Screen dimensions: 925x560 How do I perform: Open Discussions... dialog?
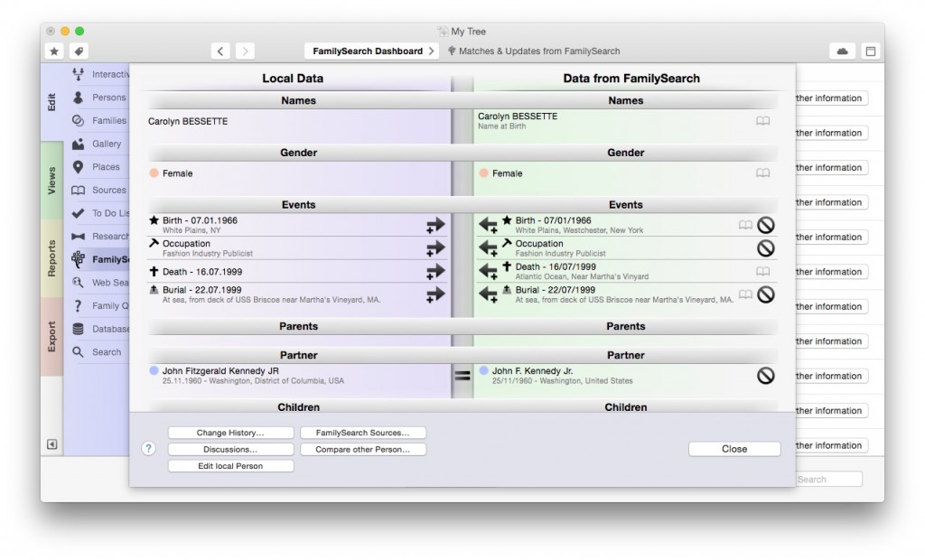(x=230, y=449)
